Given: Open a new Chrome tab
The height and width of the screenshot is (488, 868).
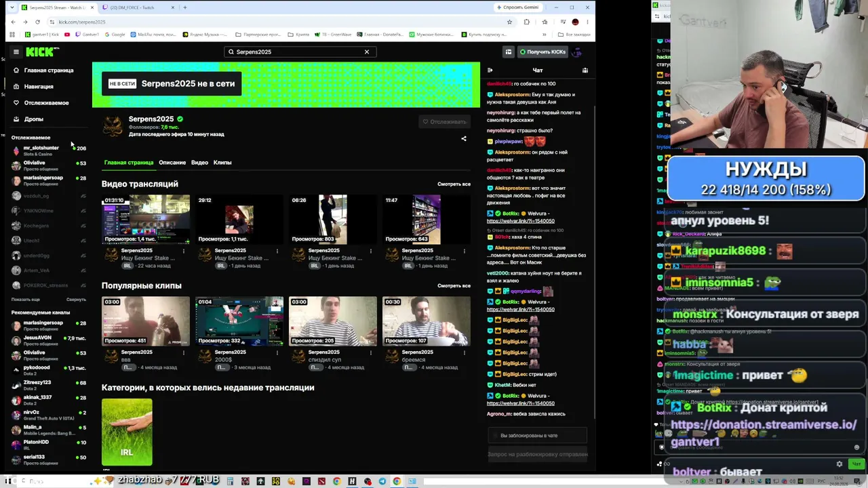Looking at the screenshot, I should (x=184, y=7).
